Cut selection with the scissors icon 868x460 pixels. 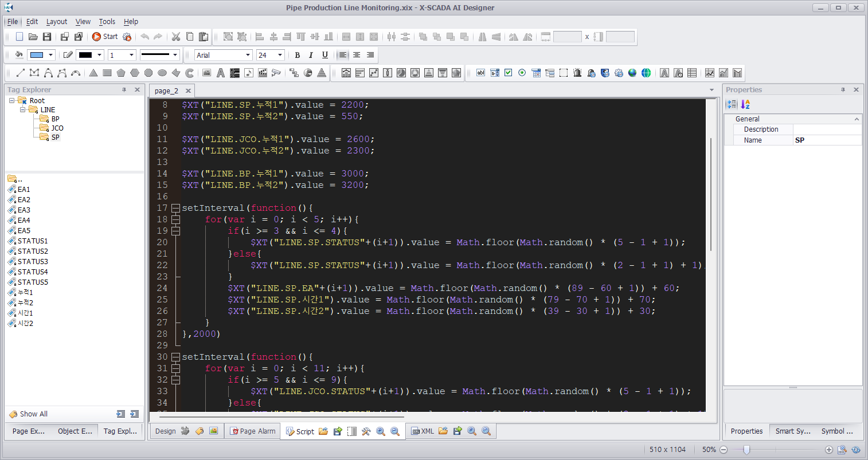point(176,37)
